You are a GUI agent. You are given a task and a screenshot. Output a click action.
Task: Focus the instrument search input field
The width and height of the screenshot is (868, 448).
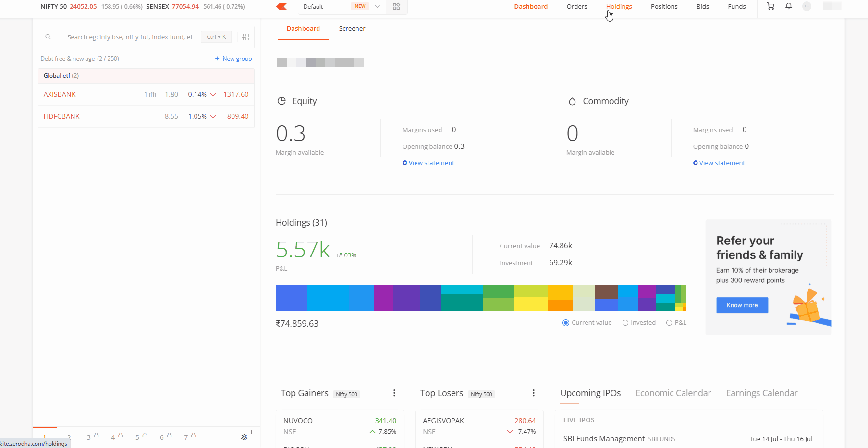(x=130, y=37)
